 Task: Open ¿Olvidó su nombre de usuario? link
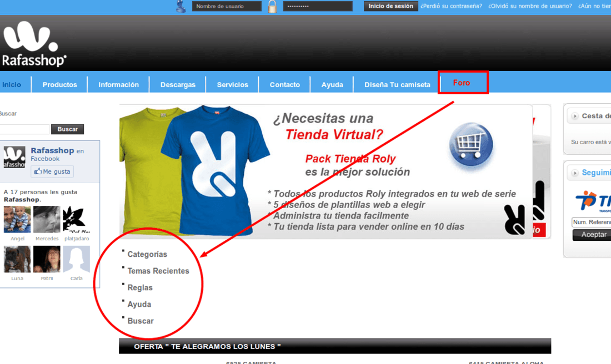[x=530, y=6]
